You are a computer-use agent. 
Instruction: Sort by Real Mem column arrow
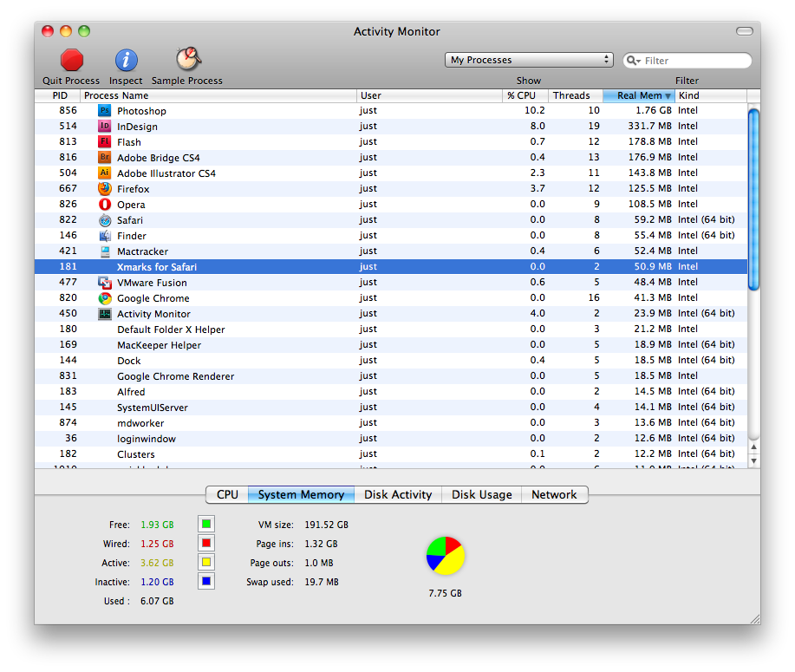(668, 96)
